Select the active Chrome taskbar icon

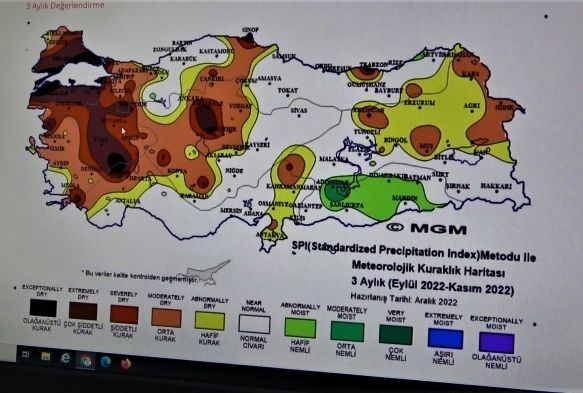pyautogui.click(x=85, y=360)
